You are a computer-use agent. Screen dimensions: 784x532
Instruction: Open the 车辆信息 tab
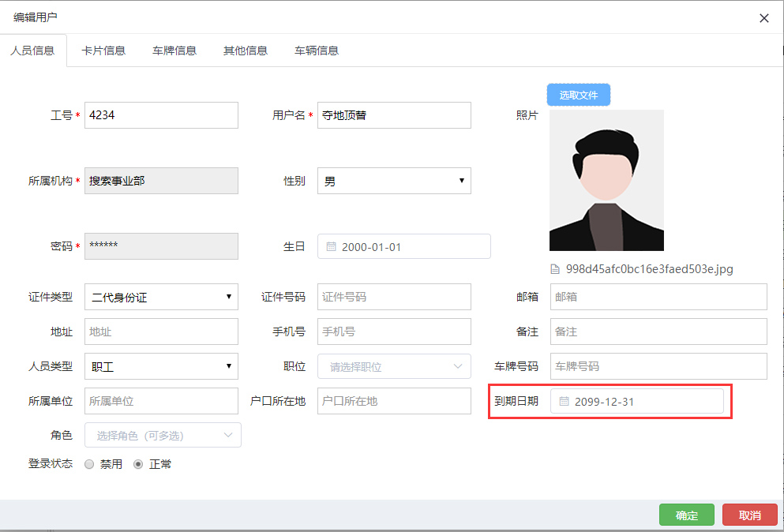pyautogui.click(x=317, y=51)
